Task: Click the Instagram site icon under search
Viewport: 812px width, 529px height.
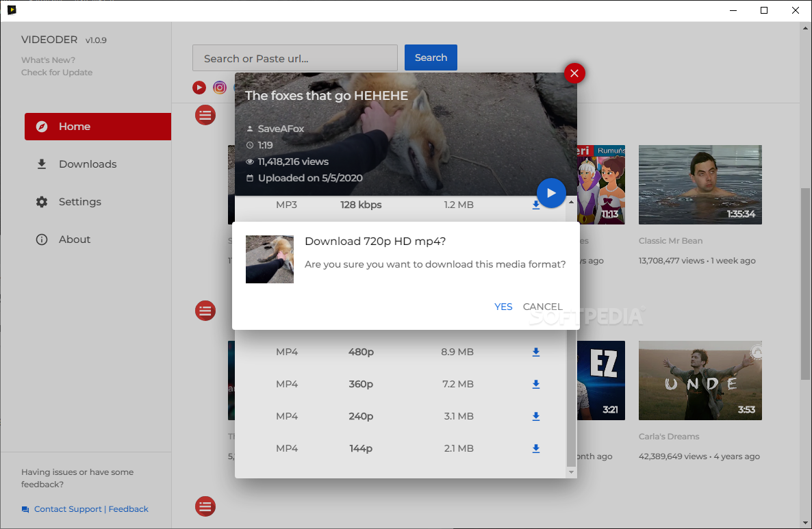Action: pos(220,88)
